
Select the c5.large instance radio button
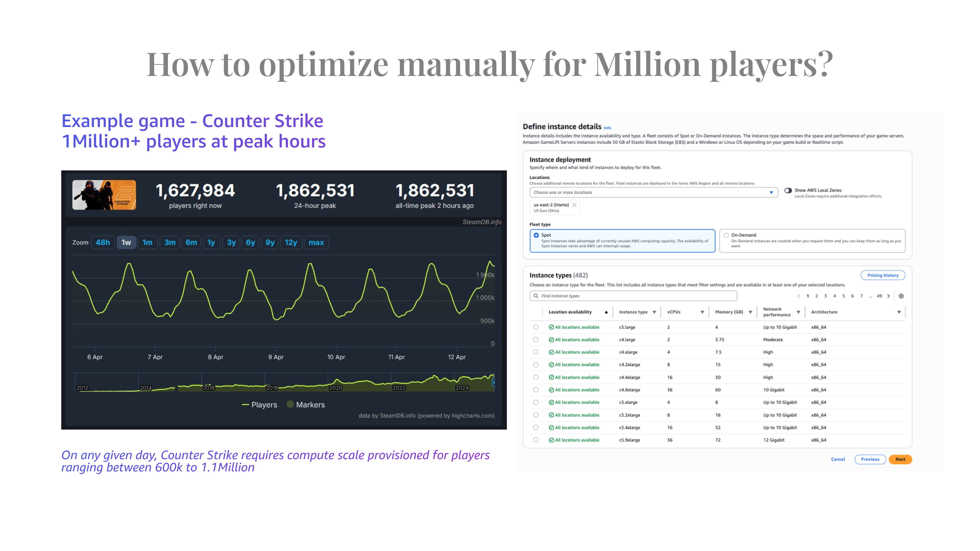point(536,327)
